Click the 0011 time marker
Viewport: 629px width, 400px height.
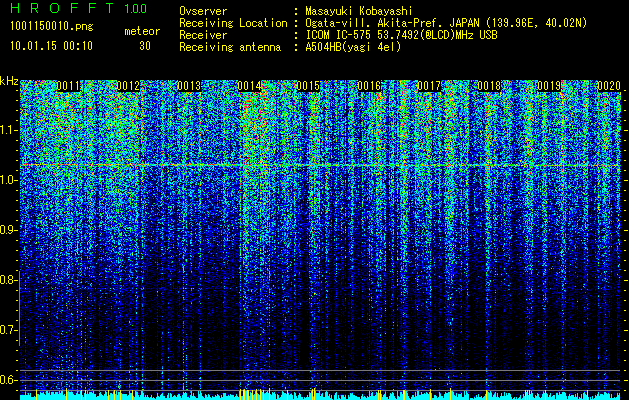coord(69,86)
